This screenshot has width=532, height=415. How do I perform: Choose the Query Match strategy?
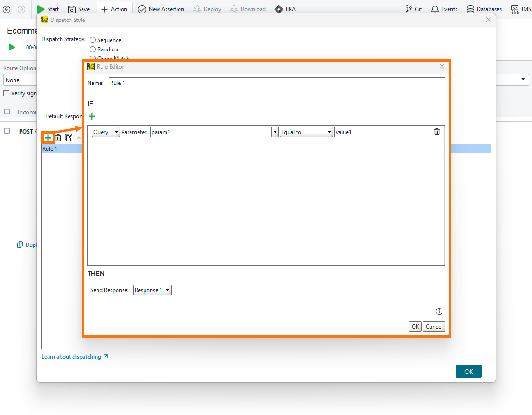point(92,58)
